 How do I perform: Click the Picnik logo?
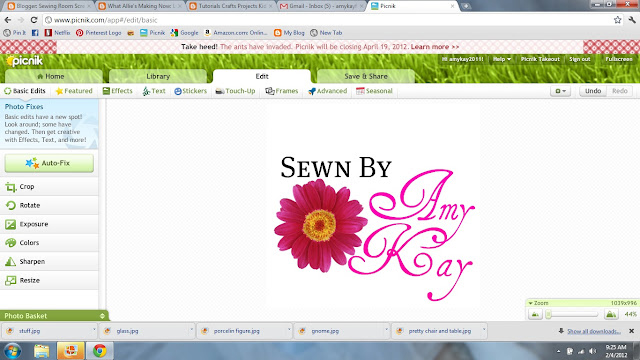click(25, 61)
